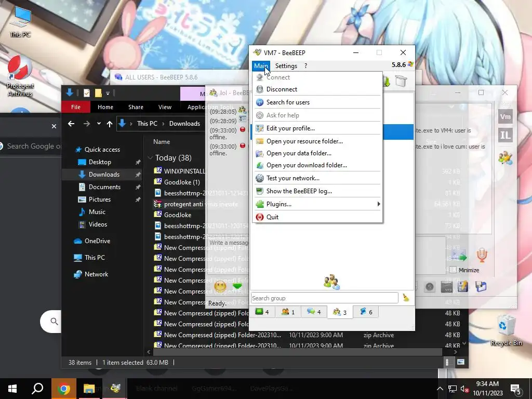Click the Search group input field

point(324,298)
